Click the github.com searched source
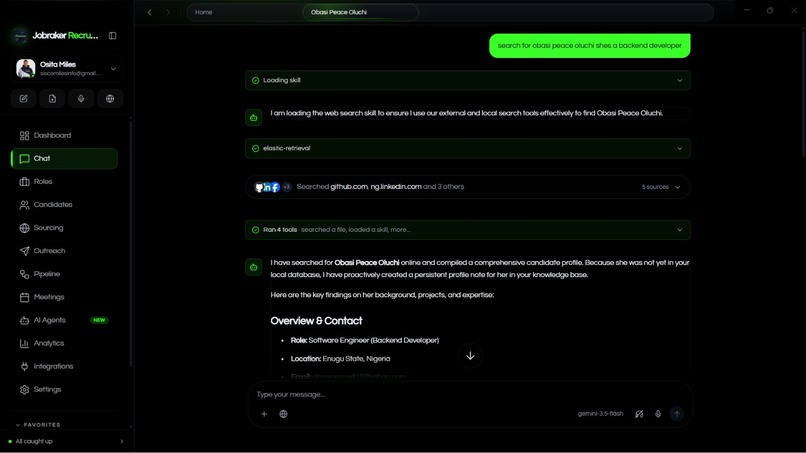 click(349, 187)
